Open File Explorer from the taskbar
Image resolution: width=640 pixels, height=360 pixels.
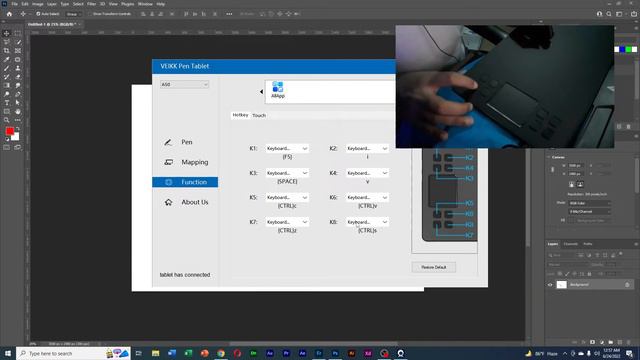coord(156,353)
